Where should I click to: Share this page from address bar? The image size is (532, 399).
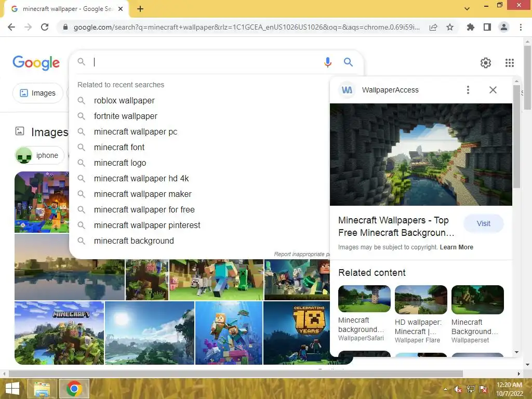[x=433, y=27]
